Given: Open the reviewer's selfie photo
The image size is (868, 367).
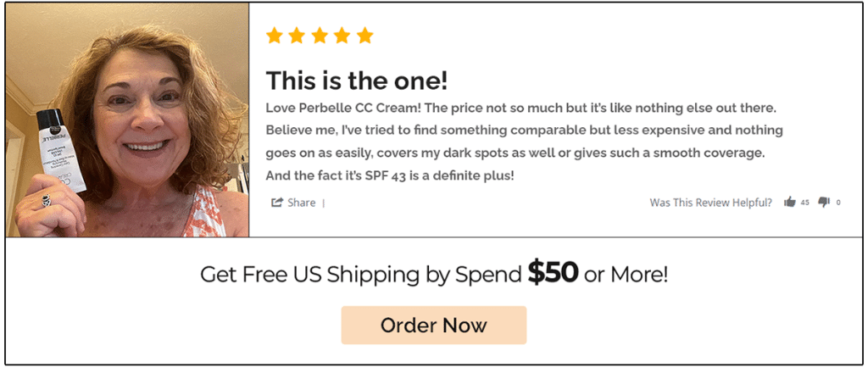Looking at the screenshot, I should 127,120.
